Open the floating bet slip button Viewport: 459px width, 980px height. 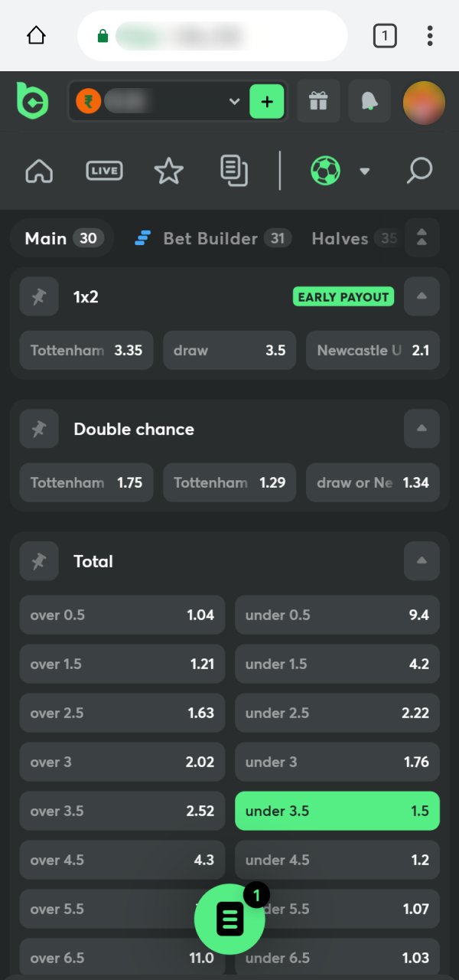tap(229, 918)
